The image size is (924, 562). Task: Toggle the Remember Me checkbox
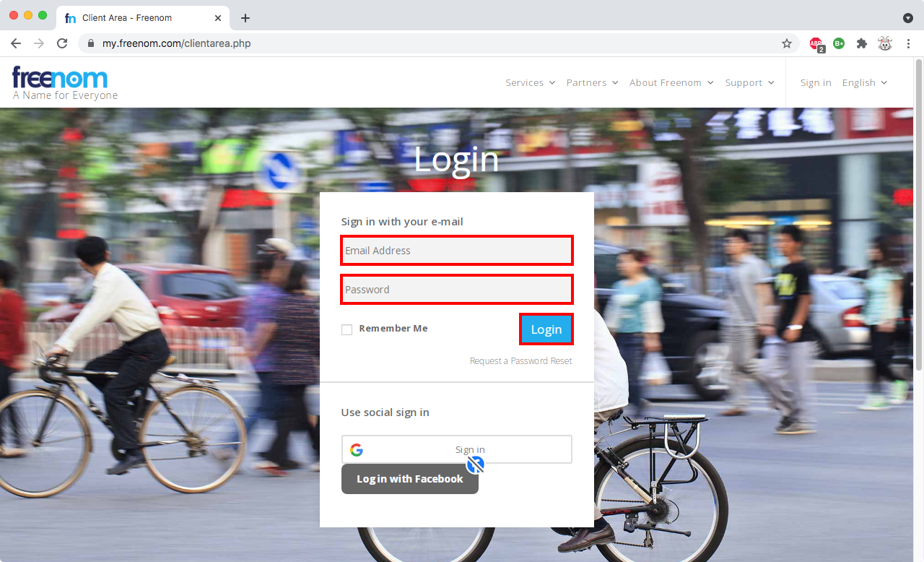point(347,329)
